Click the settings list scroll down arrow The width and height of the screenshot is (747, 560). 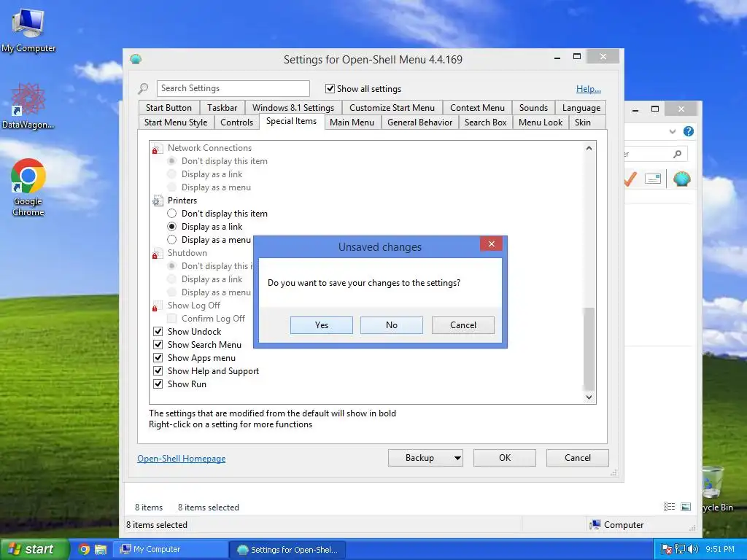tap(589, 397)
